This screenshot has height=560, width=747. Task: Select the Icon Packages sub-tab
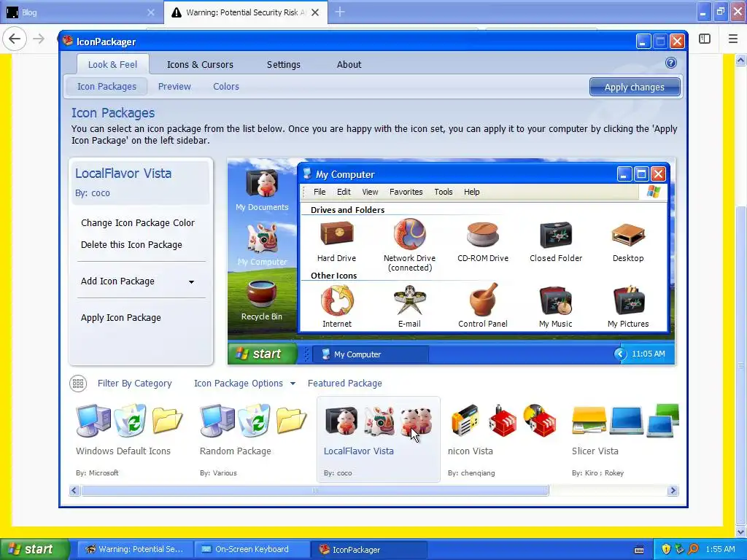tap(107, 87)
